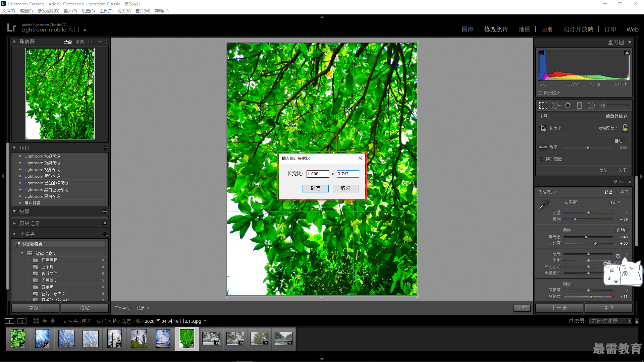644x362 pixels.
Task: Click the main window display button 1
Action: [x=10, y=321]
